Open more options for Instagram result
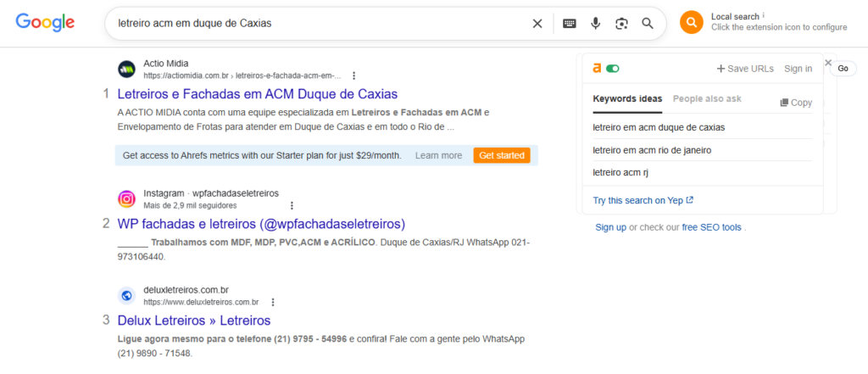 click(x=292, y=205)
